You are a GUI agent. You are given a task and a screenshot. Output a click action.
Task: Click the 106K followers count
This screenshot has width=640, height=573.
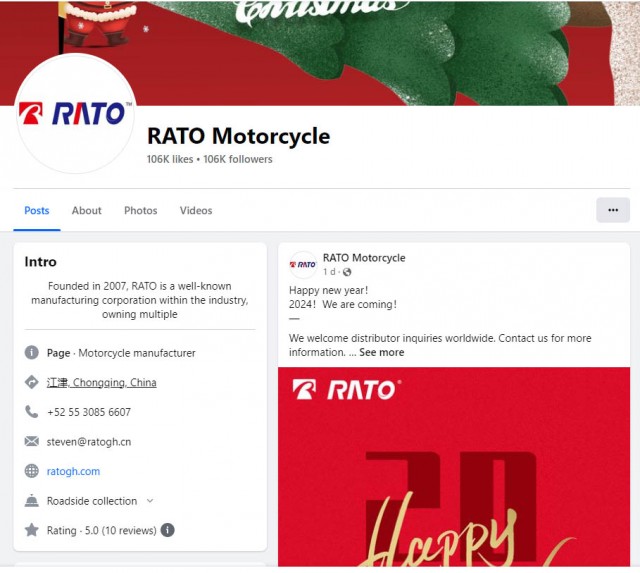click(238, 159)
